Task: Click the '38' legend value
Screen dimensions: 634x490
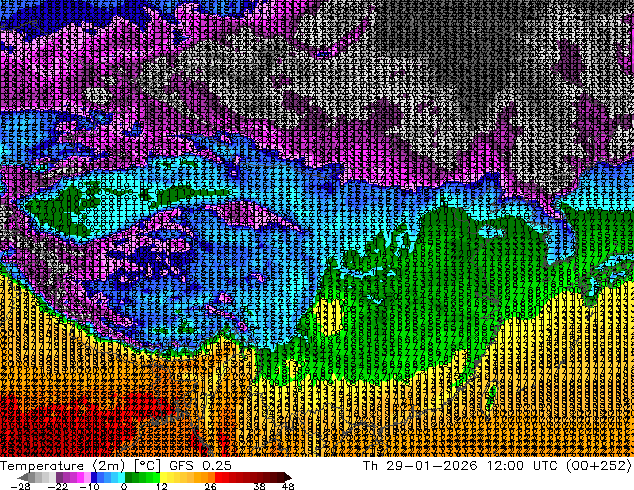Action: pyautogui.click(x=260, y=486)
